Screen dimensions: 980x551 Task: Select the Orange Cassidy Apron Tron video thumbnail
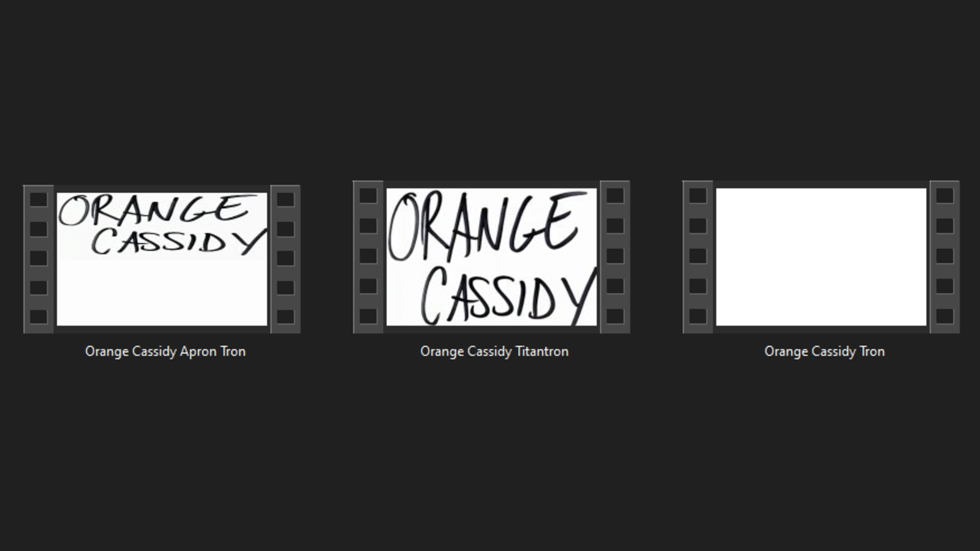[162, 259]
